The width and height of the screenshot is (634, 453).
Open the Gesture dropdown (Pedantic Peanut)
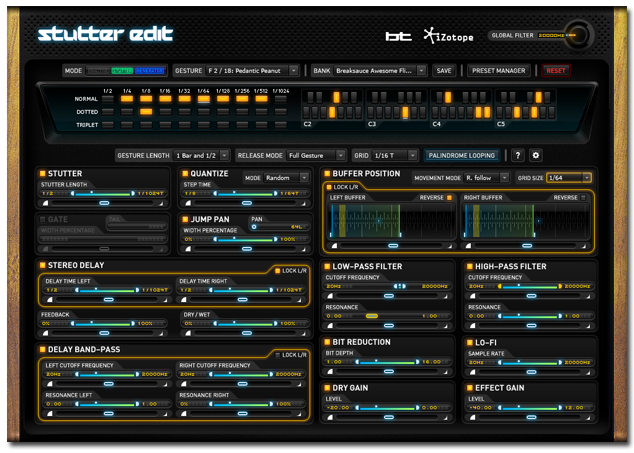[x=252, y=70]
